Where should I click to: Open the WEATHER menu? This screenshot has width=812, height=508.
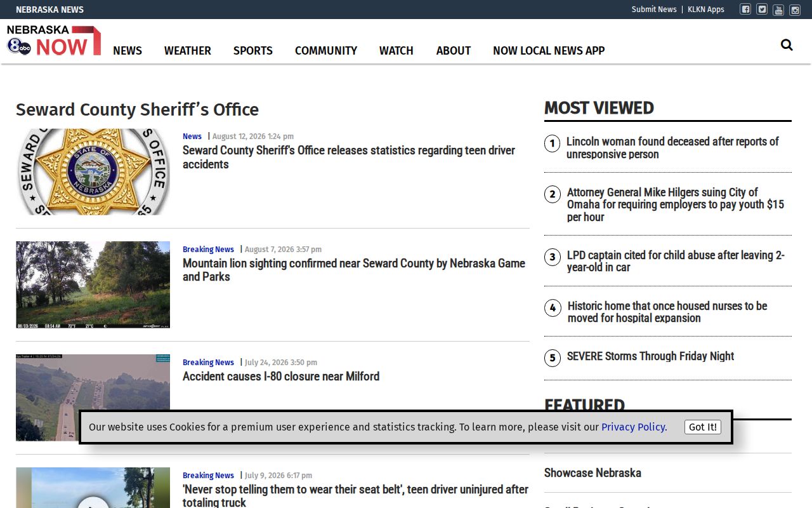(x=188, y=51)
